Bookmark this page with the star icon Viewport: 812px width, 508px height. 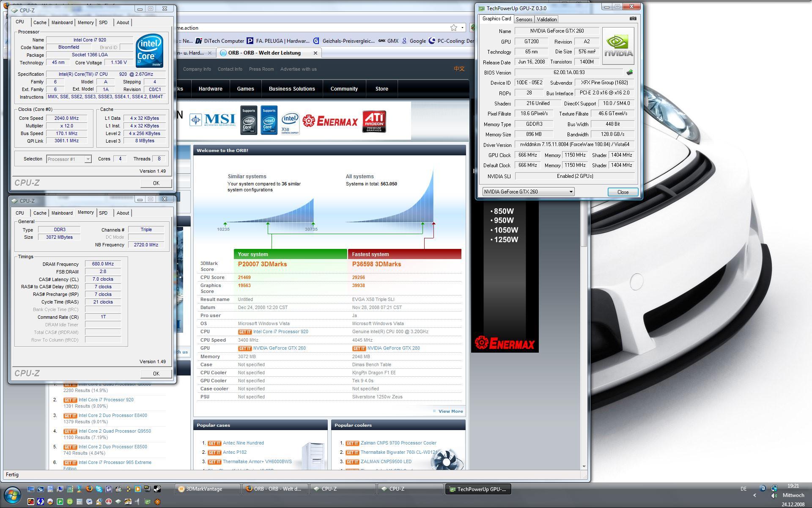coord(453,28)
